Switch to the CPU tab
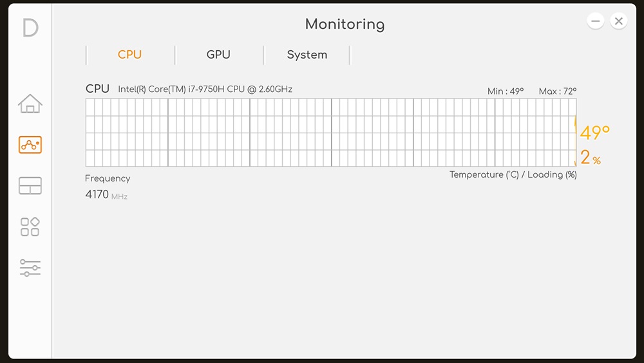 click(130, 55)
